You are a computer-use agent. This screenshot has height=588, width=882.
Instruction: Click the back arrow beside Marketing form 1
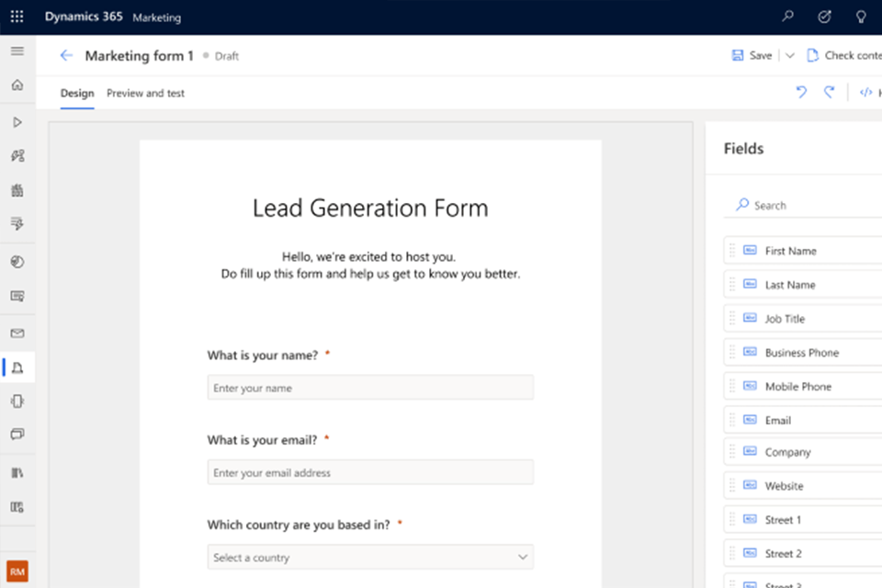[66, 56]
